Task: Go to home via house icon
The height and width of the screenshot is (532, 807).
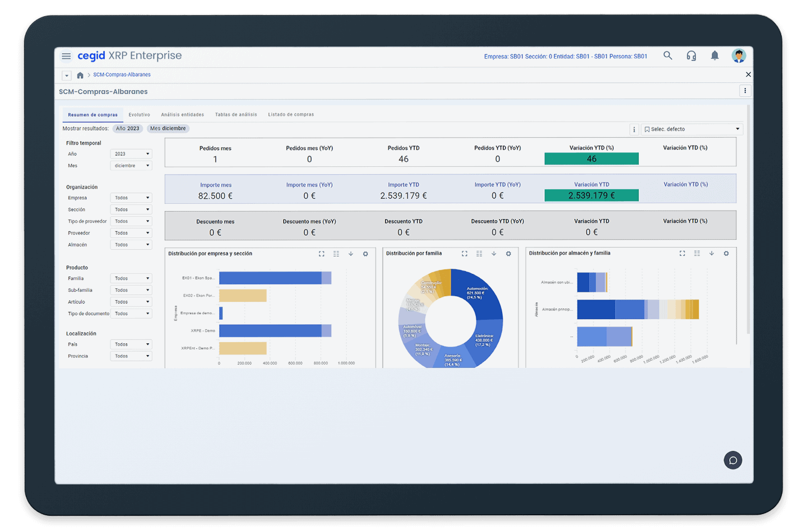Action: tap(80, 75)
